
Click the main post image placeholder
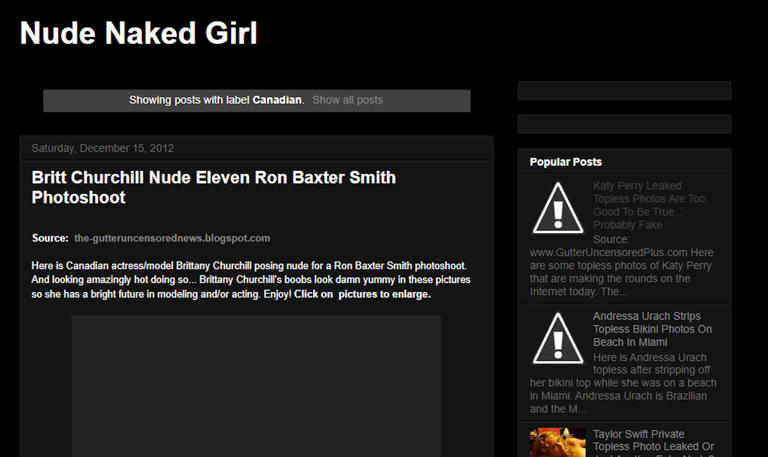click(x=256, y=385)
